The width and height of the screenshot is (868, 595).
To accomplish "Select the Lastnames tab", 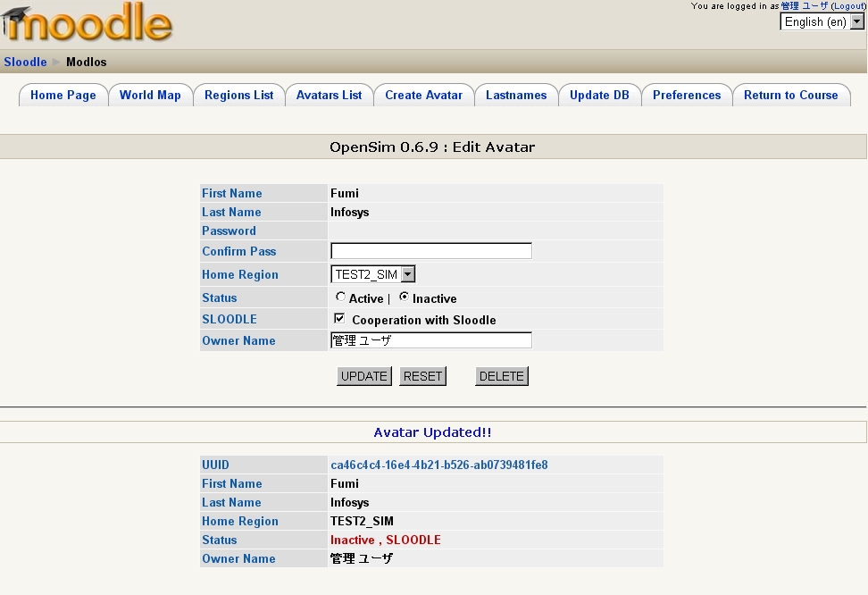I will point(516,96).
